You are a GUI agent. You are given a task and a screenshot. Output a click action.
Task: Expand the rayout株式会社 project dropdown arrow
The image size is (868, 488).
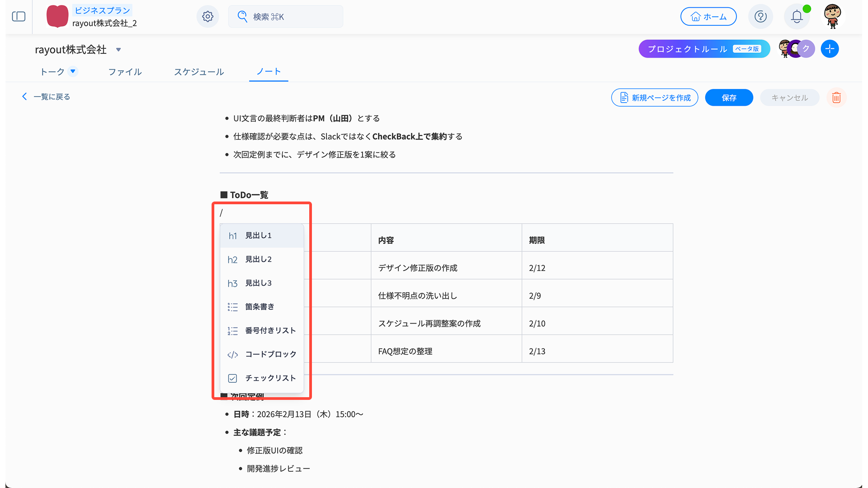pos(118,50)
